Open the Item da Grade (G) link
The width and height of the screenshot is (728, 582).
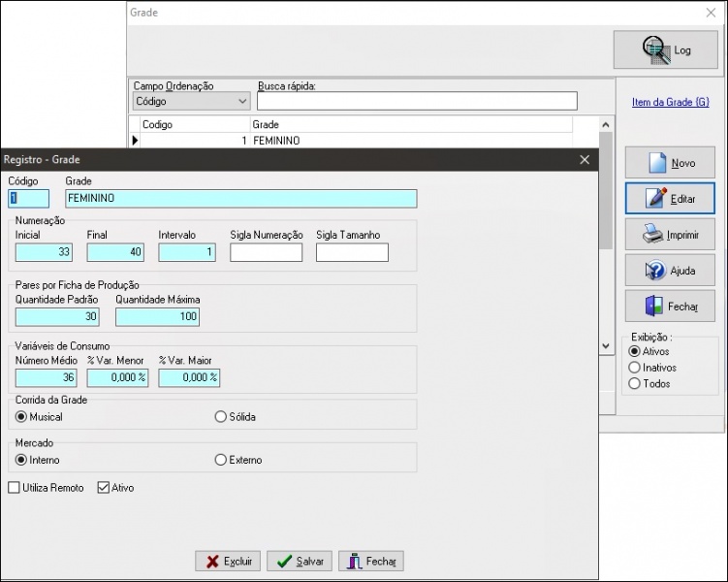tap(671, 102)
